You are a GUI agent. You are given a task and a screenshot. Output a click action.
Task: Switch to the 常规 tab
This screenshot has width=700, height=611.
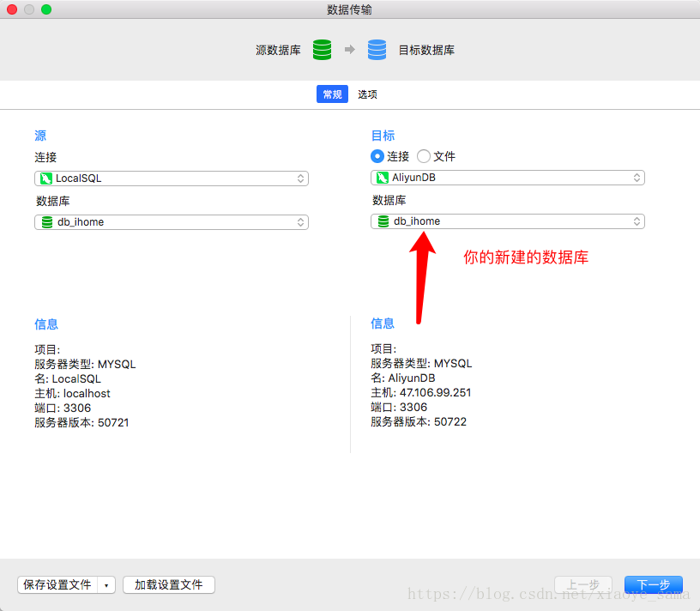[332, 94]
